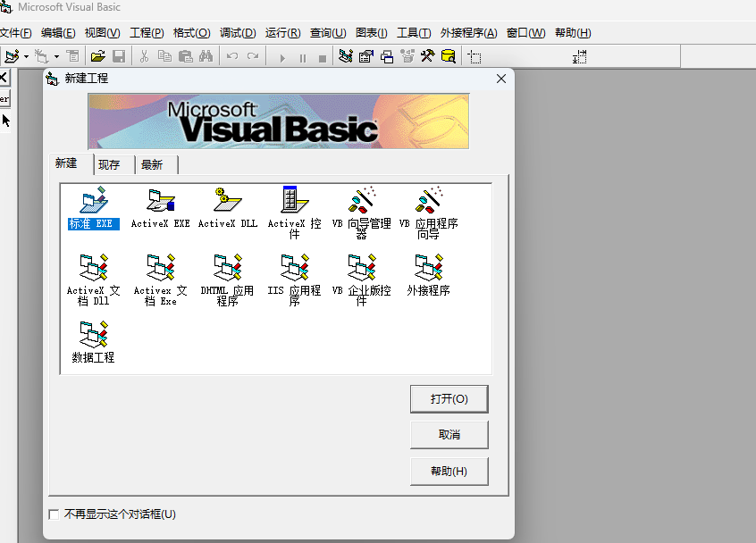
Task: Click the Paste toolbar icon
Action: [186, 57]
